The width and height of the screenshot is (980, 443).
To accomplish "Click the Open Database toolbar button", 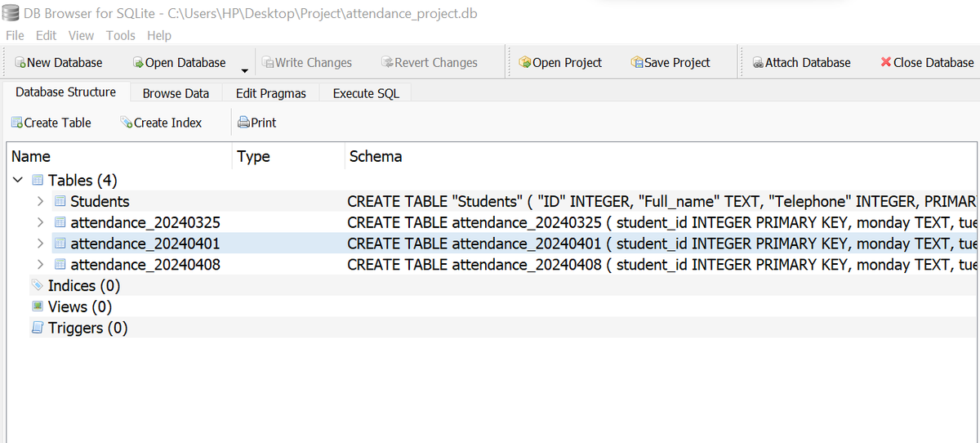I will pyautogui.click(x=180, y=63).
